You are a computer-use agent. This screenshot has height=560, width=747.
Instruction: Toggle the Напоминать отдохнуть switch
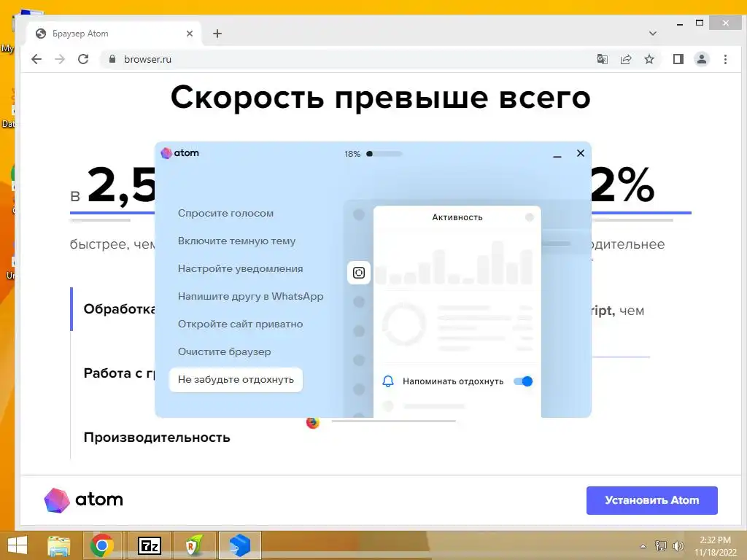pos(523,381)
